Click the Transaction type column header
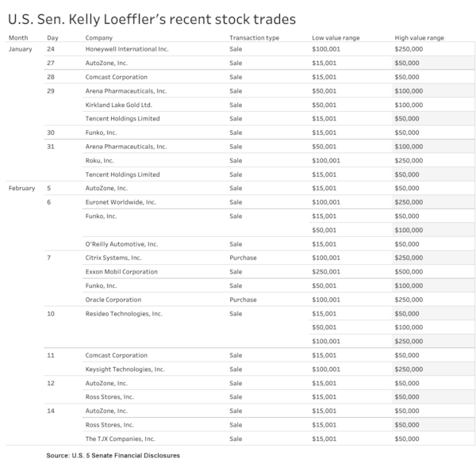476x471 pixels. (x=254, y=38)
